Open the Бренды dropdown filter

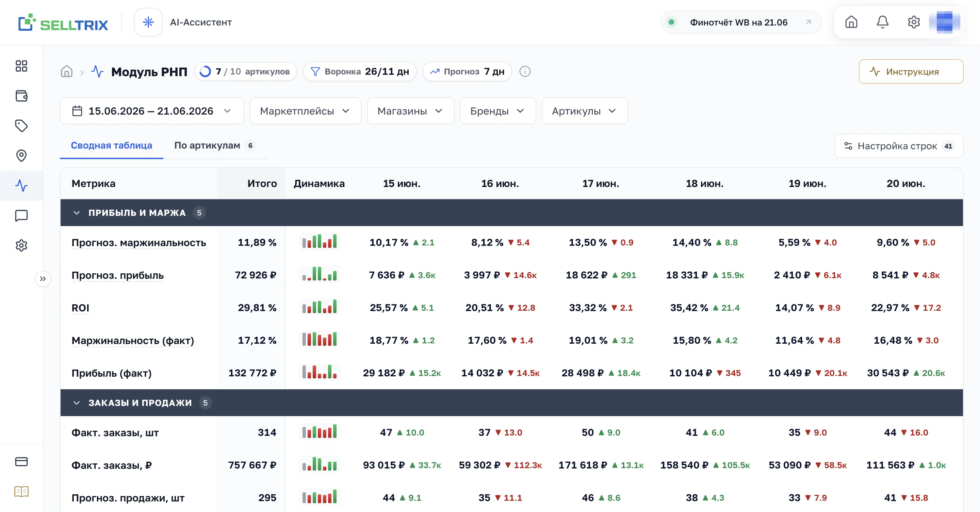497,111
